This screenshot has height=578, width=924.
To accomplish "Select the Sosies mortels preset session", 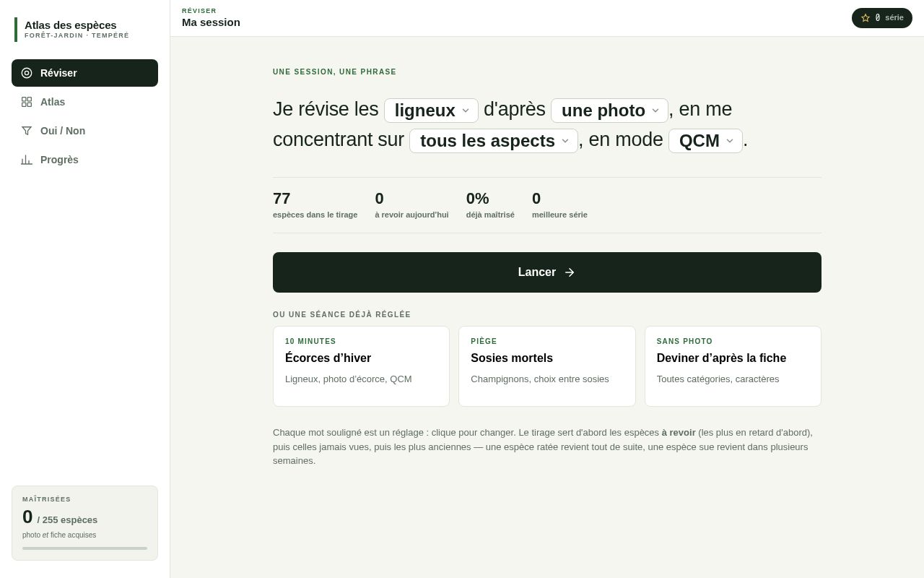I will point(547,366).
